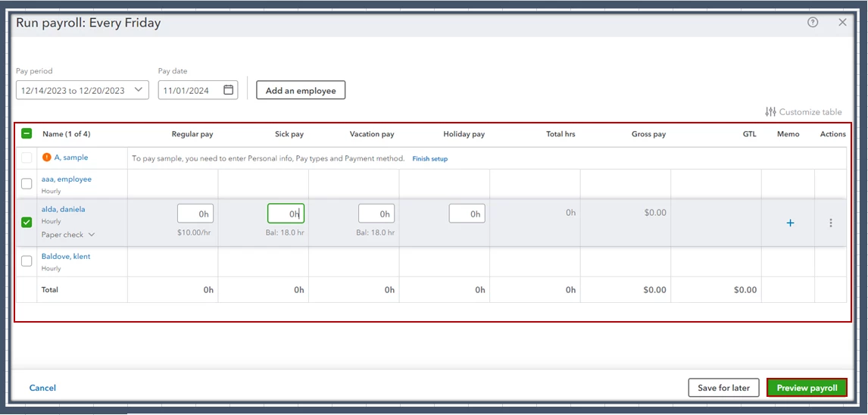
Task: Expand the Paper check payment method dropdown
Action: [68, 235]
